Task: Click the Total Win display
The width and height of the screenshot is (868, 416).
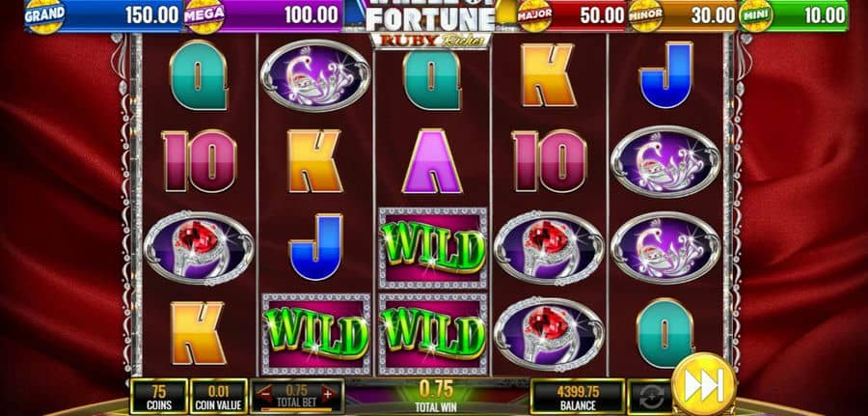Action: coord(436,397)
